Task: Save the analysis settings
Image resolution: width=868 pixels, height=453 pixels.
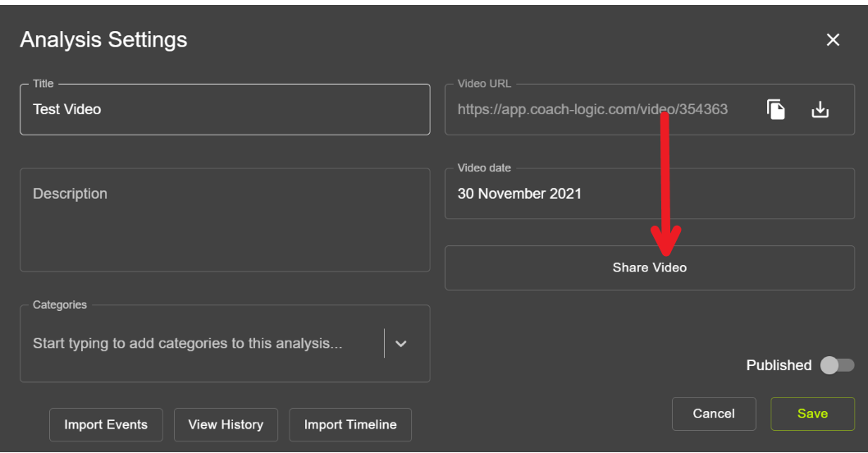Action: click(x=812, y=414)
